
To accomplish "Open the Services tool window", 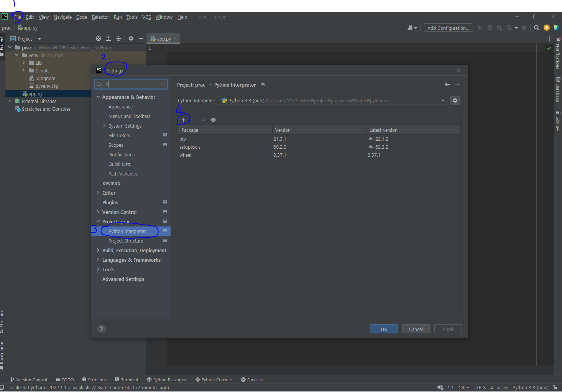I will coord(252,380).
